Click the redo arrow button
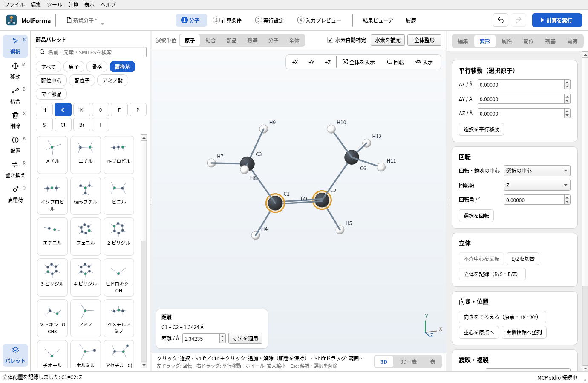Screen dimensions: 588x383 click(x=519, y=20)
